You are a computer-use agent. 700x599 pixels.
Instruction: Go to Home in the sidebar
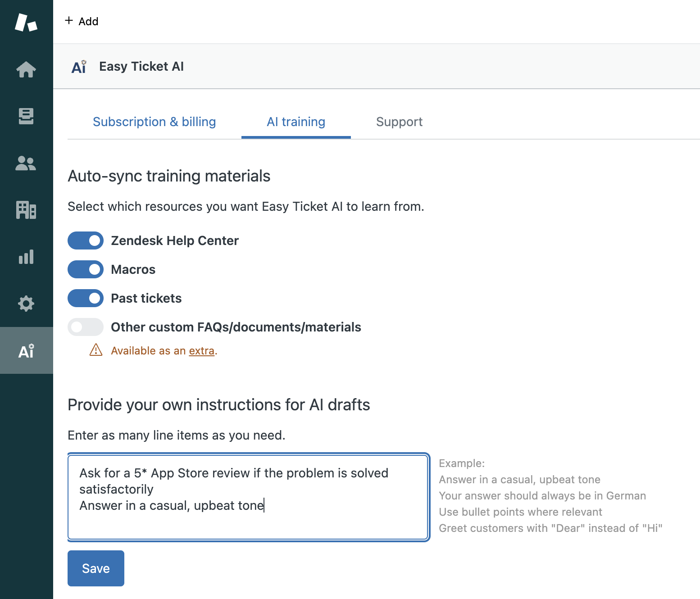[26, 69]
